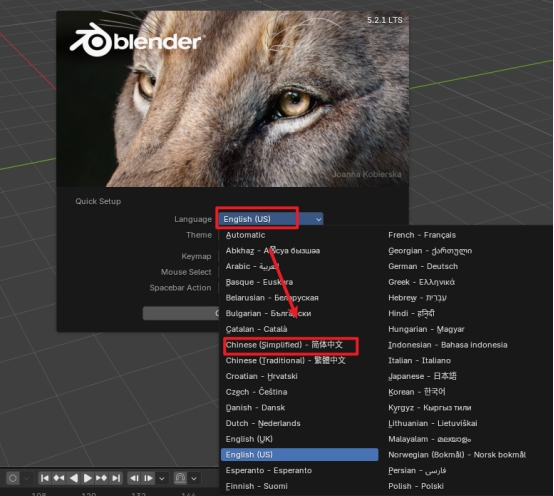Play the animation forward

(87, 478)
